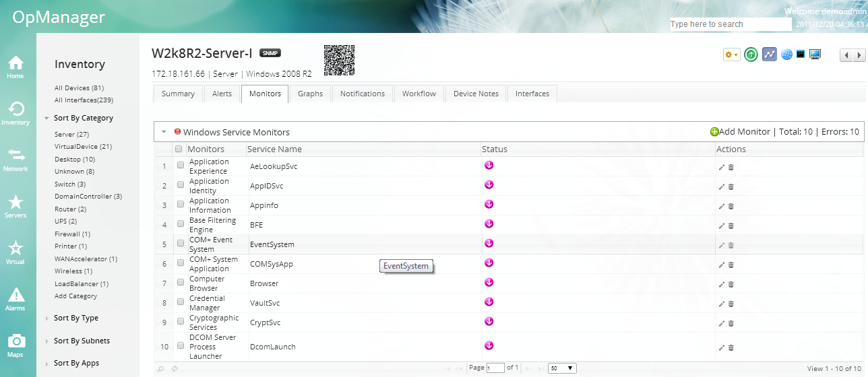Expand the Sort By Type section
This screenshot has width=868, height=377.
point(75,318)
